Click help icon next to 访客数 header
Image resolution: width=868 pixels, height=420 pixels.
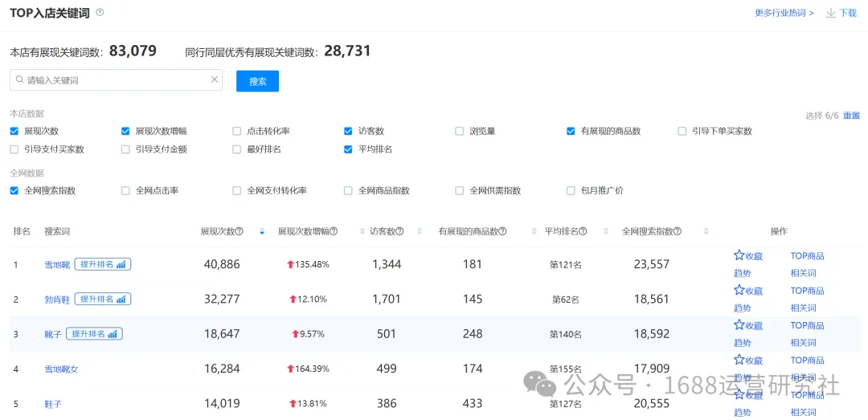tap(399, 231)
